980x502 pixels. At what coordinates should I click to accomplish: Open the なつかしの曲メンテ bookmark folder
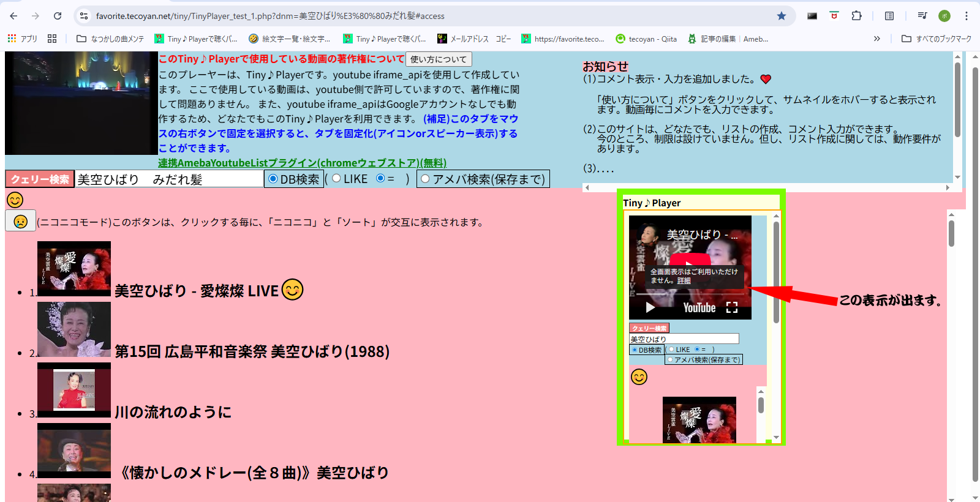coord(110,39)
